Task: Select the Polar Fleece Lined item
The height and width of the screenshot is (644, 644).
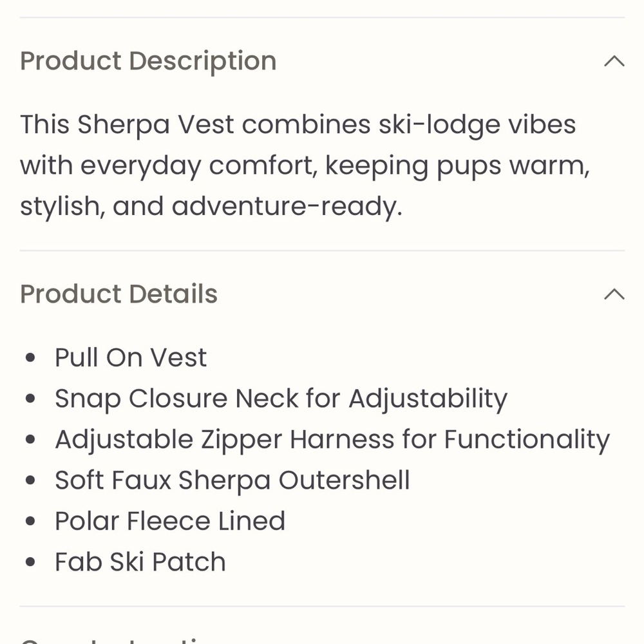Action: pos(170,521)
